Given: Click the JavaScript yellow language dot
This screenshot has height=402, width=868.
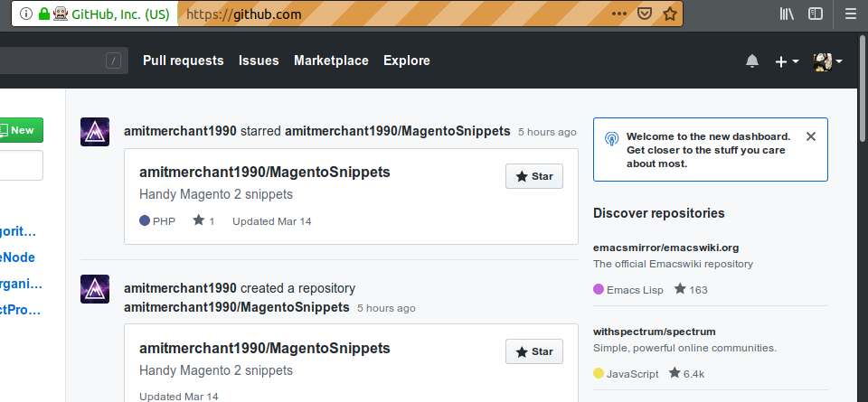Looking at the screenshot, I should [599, 373].
